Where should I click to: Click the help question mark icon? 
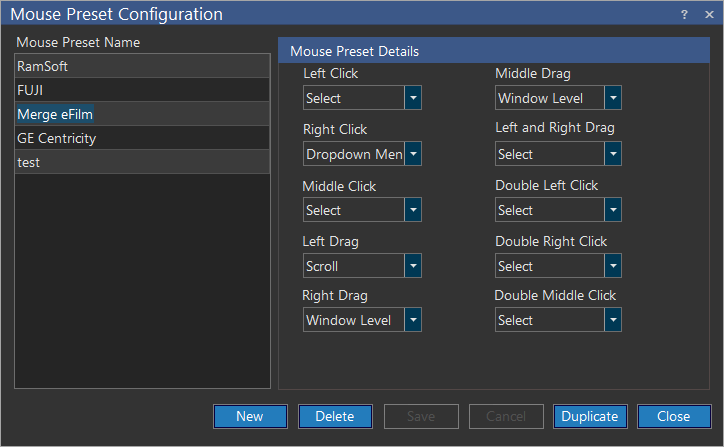684,14
